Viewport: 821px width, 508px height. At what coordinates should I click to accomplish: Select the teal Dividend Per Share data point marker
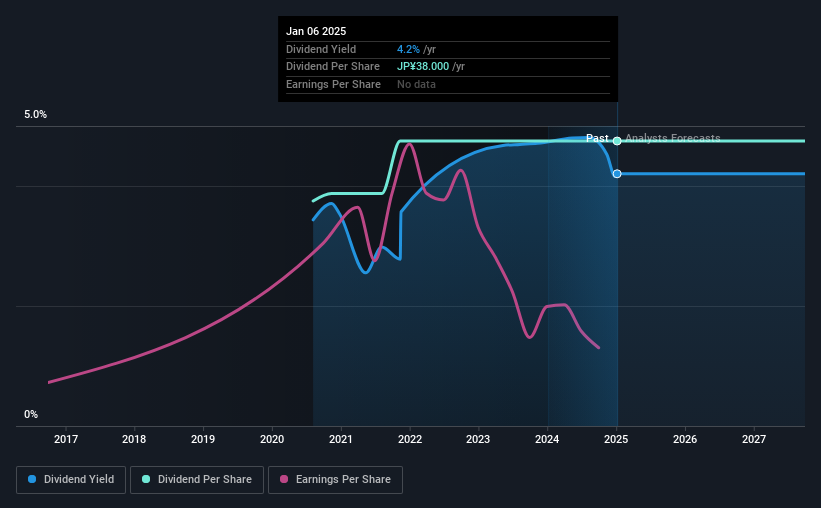coord(617,141)
